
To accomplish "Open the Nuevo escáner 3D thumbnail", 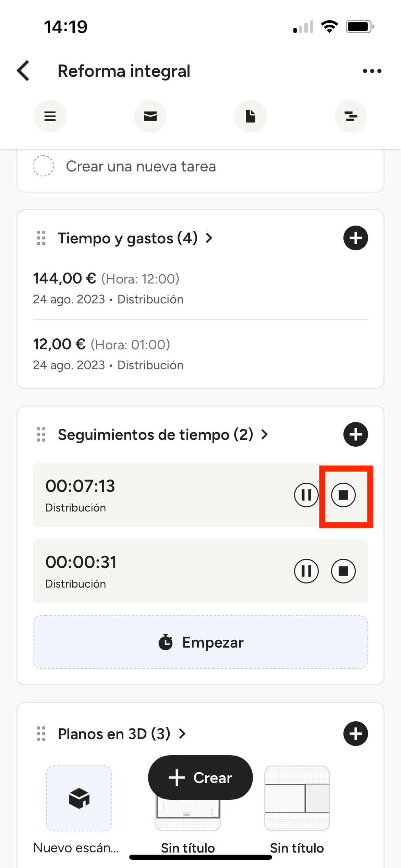I will coord(79,798).
